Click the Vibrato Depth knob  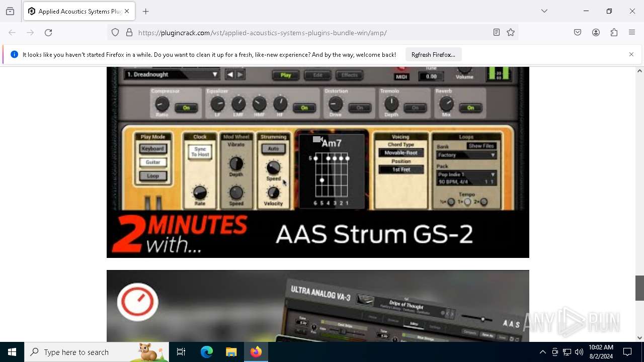[x=236, y=163]
